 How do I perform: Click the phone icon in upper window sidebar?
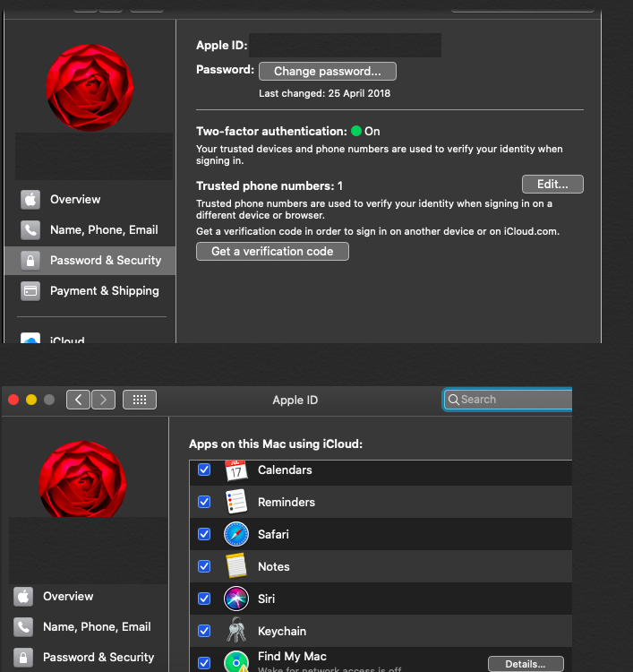30,229
